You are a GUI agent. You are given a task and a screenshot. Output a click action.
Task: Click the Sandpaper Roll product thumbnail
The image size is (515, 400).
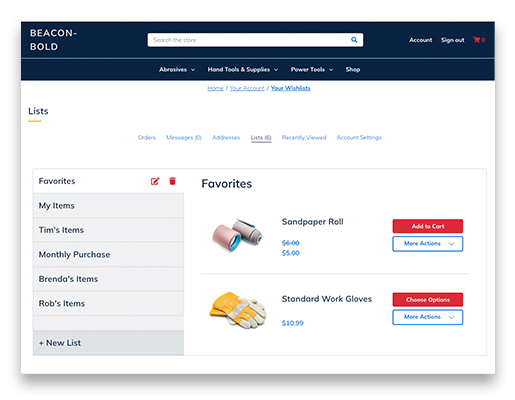[237, 235]
